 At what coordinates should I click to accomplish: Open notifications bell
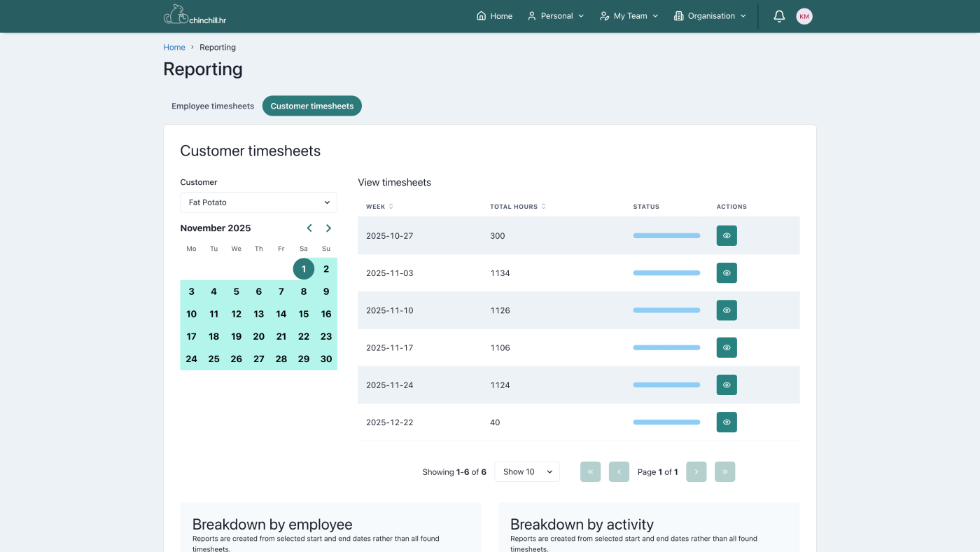tap(779, 16)
